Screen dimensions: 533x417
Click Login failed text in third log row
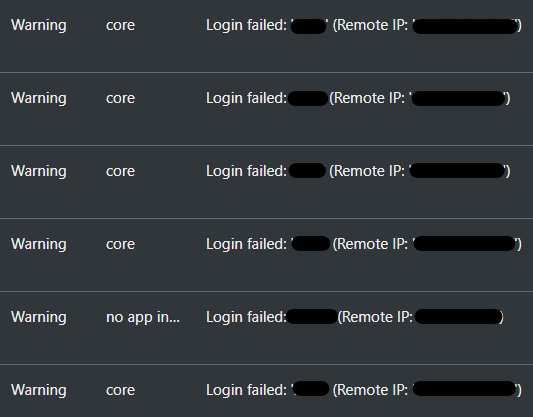246,171
